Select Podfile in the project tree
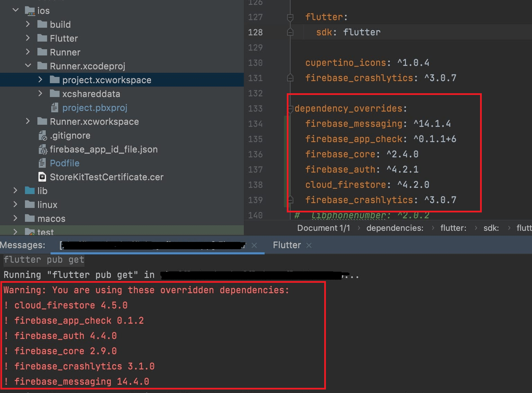The image size is (532, 393). pyautogui.click(x=64, y=163)
